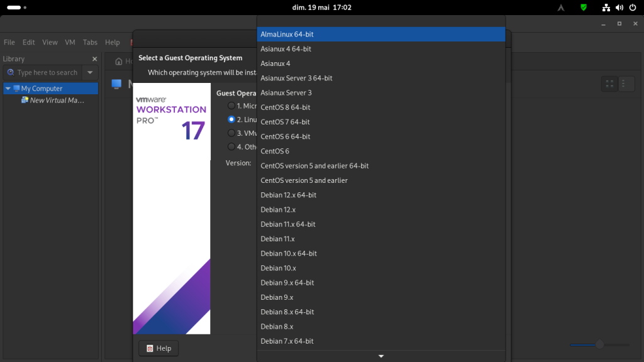Select the Linux guest OS radio button
This screenshot has width=644, height=362.
[x=231, y=119]
